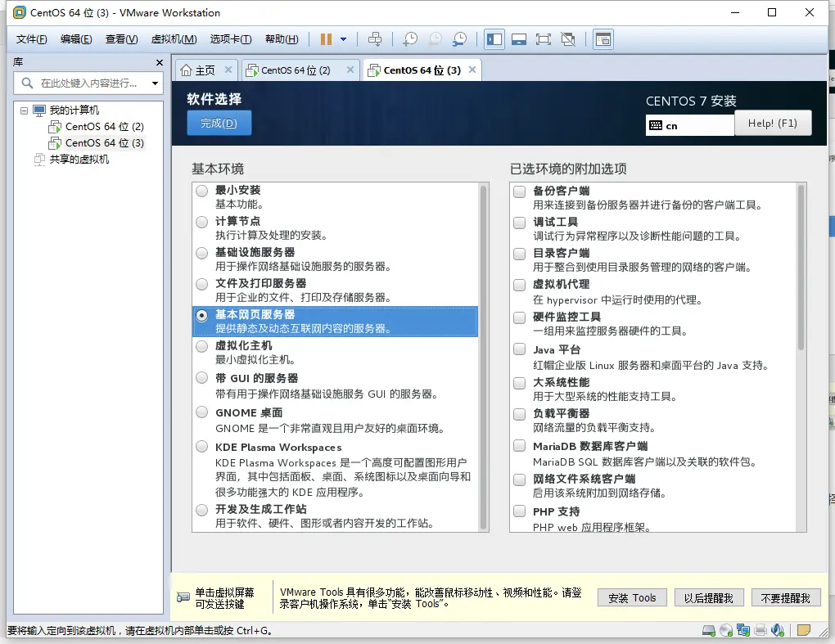
Task: Click the cn keyboard layout indicator
Action: [689, 125]
